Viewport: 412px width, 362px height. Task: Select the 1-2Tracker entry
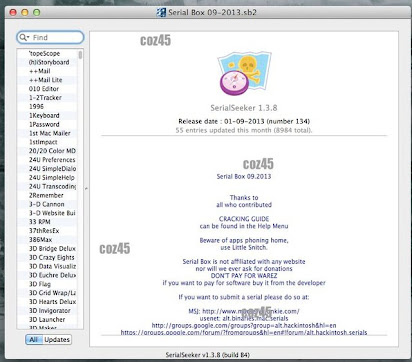(47, 98)
